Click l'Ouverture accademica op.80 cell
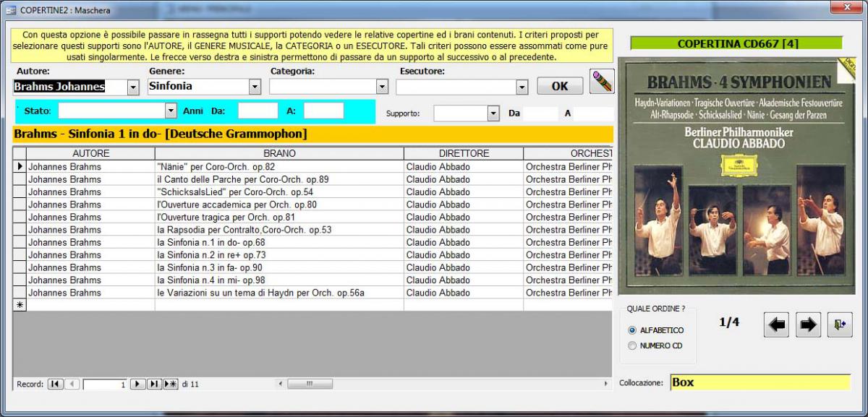The width and height of the screenshot is (868, 417). click(x=279, y=205)
